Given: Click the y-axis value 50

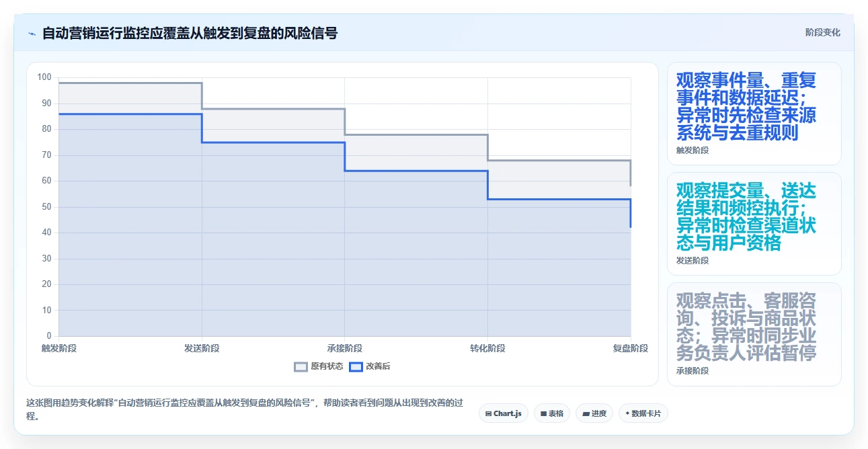Looking at the screenshot, I should [46, 206].
